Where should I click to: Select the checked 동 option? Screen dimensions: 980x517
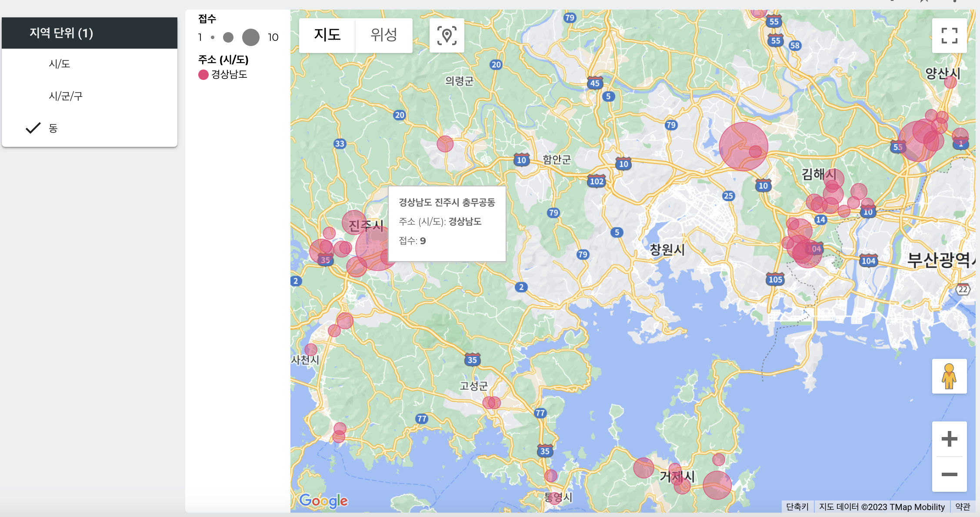[x=53, y=128]
